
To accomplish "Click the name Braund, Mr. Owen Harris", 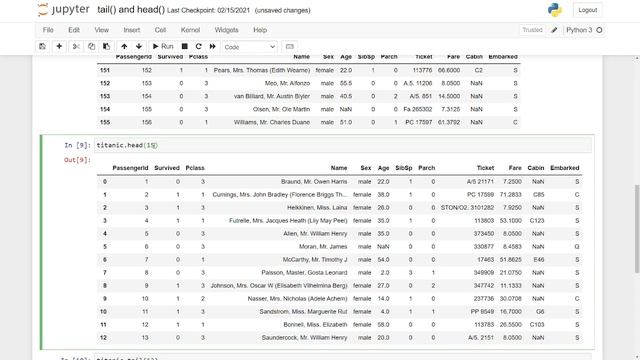I will pos(314,182).
